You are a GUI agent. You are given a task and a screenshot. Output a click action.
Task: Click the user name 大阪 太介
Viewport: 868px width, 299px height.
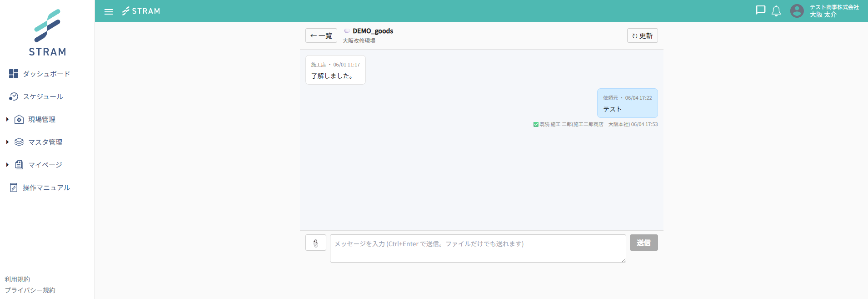point(823,15)
